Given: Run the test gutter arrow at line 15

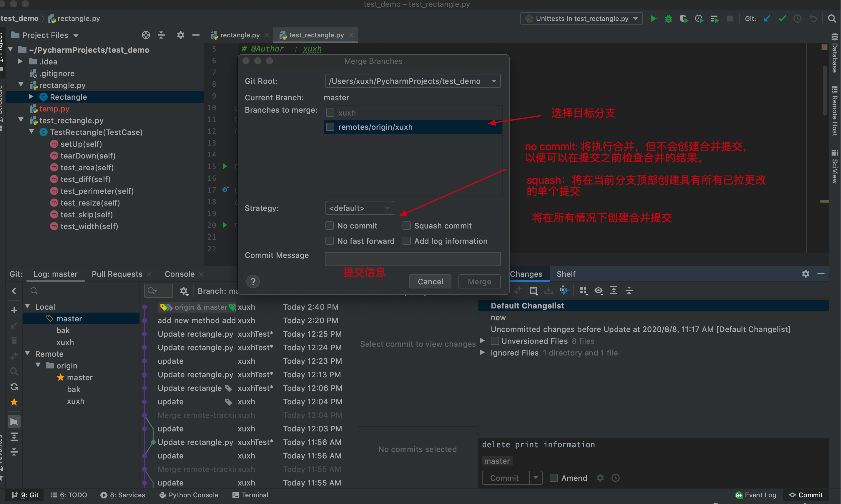Looking at the screenshot, I should tap(225, 166).
